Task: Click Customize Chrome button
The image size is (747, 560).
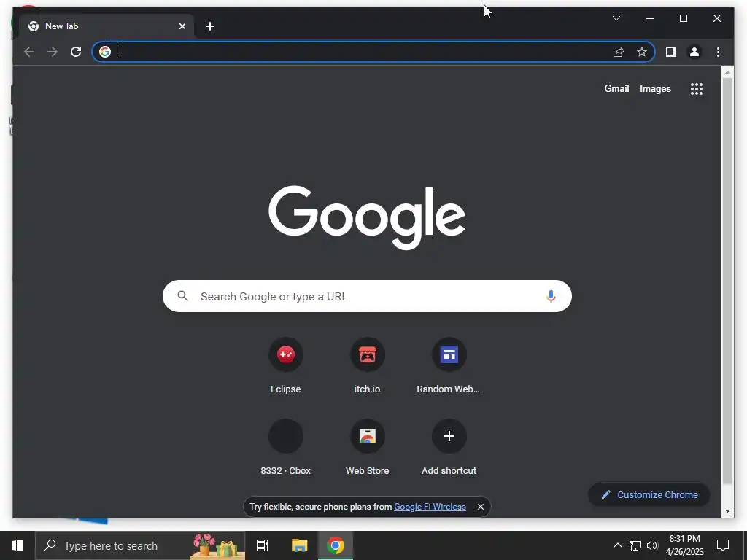Action: coord(649,495)
